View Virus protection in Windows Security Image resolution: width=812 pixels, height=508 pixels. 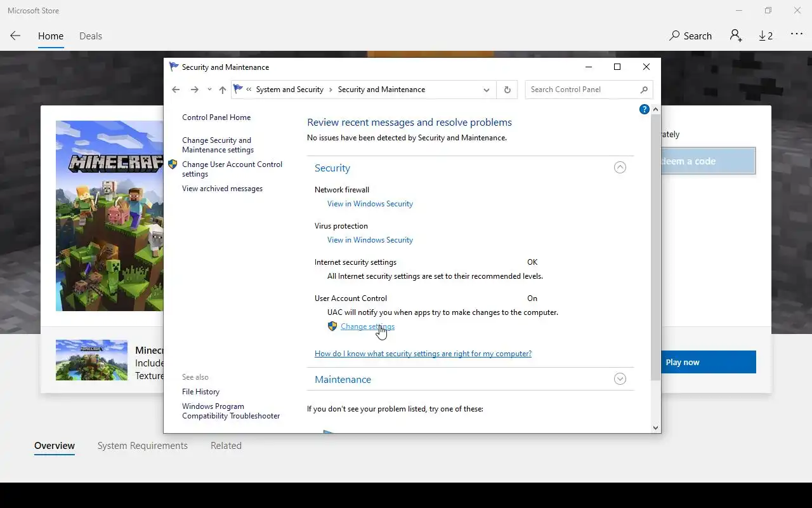[370, 240]
